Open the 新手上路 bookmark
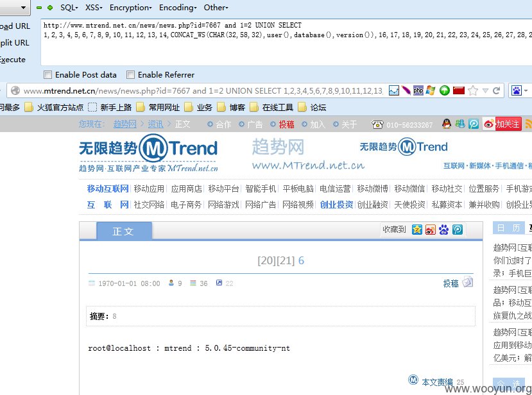This screenshot has height=395, width=532. pyautogui.click(x=110, y=108)
